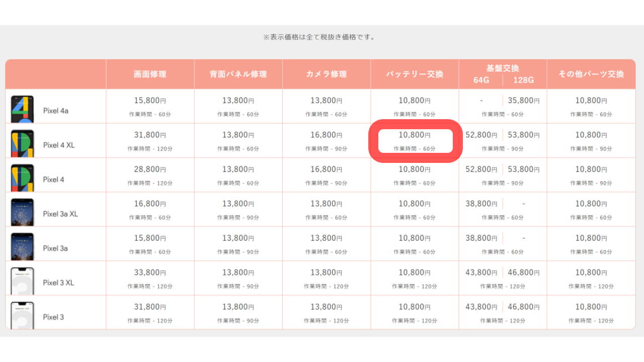Select the カメラ修理 column header
This screenshot has width=644, height=362.
pos(326,74)
